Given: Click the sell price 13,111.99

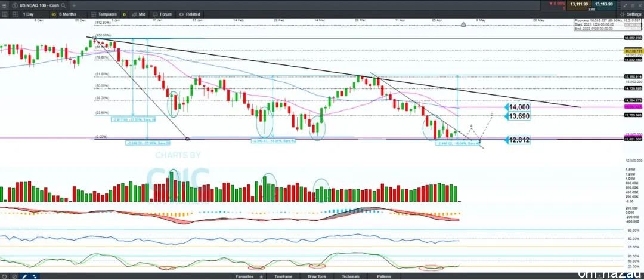Looking at the screenshot, I should [x=579, y=4].
